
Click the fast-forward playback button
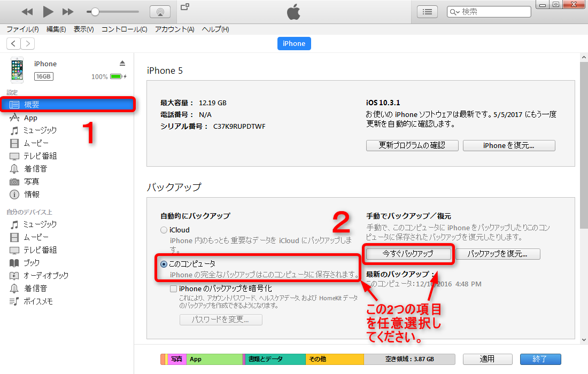click(x=68, y=12)
